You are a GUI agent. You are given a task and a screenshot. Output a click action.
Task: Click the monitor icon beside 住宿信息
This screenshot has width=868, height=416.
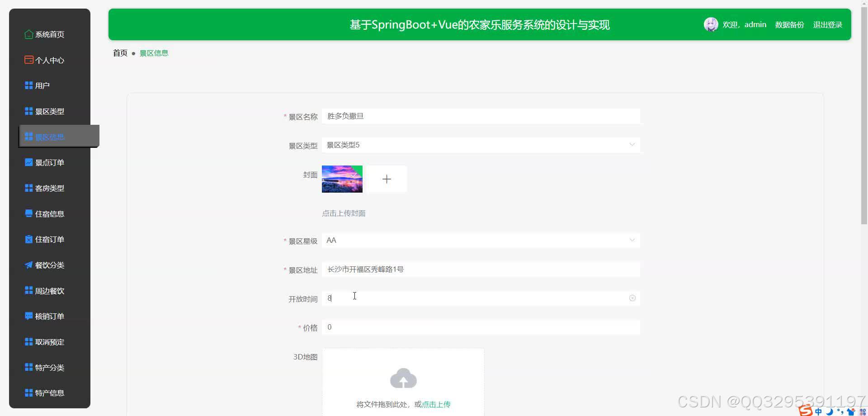(x=28, y=213)
